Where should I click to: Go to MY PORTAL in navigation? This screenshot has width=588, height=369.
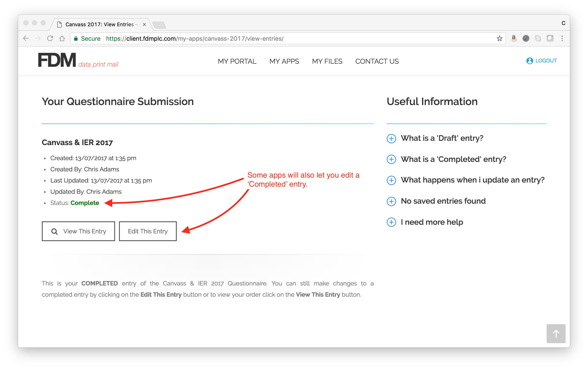(x=237, y=61)
